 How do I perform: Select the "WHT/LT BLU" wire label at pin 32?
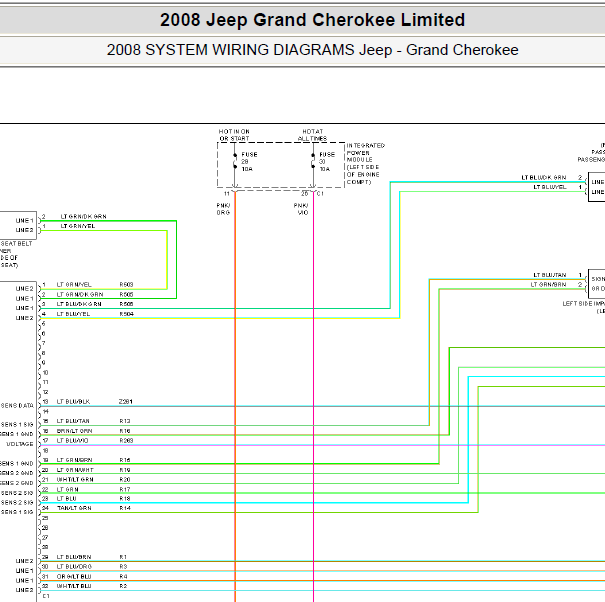click(x=74, y=586)
